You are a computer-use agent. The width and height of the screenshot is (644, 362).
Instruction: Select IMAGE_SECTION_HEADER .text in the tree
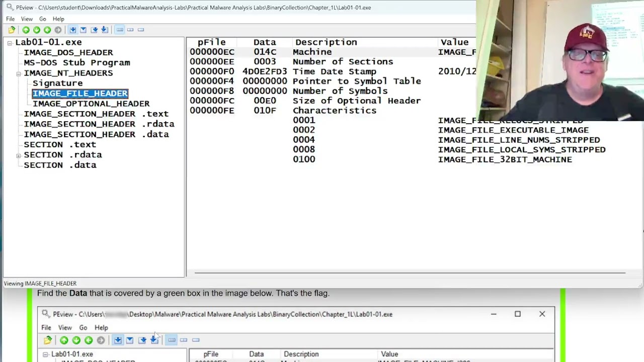pyautogui.click(x=96, y=114)
